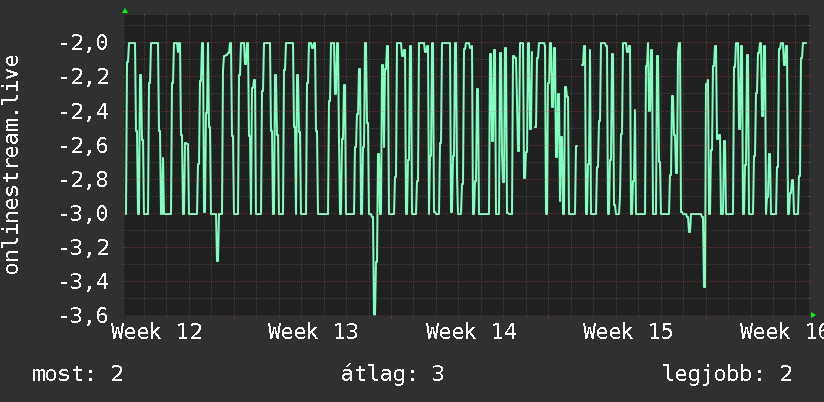Click the Week 12 axis label
Viewport: 824px width, 402px height.
(x=157, y=332)
